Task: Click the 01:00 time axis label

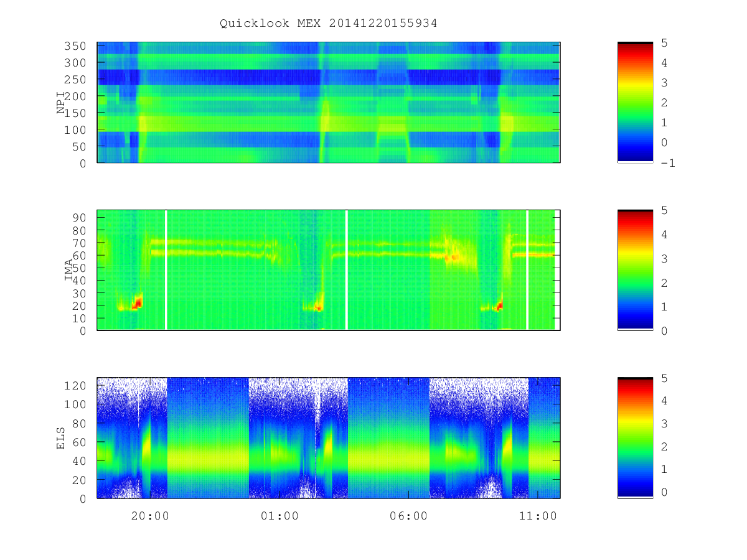Action: pos(280,516)
